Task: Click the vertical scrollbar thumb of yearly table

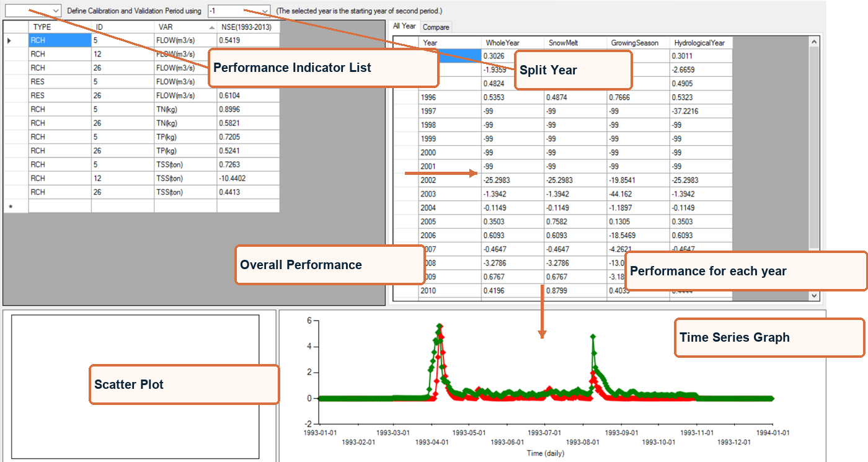Action: click(x=815, y=148)
